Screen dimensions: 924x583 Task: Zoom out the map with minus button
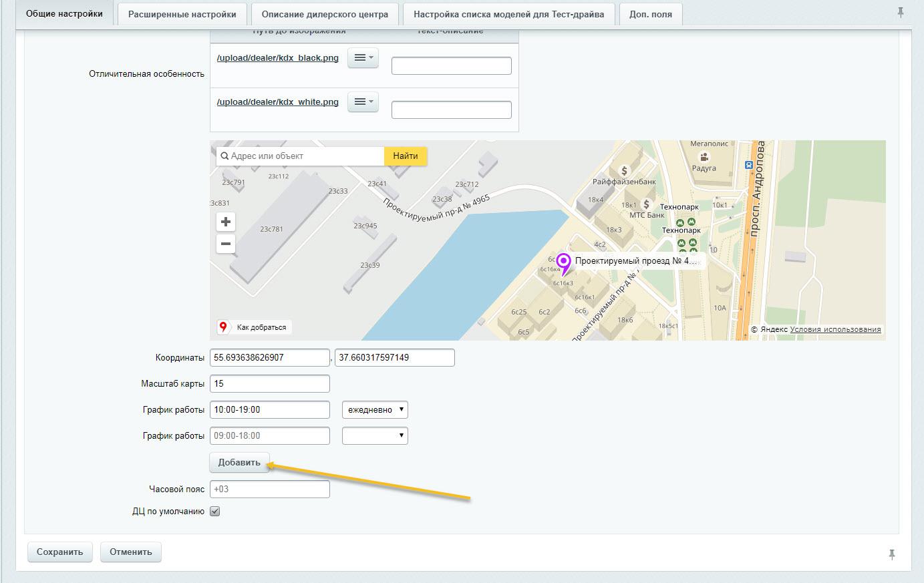coord(226,244)
